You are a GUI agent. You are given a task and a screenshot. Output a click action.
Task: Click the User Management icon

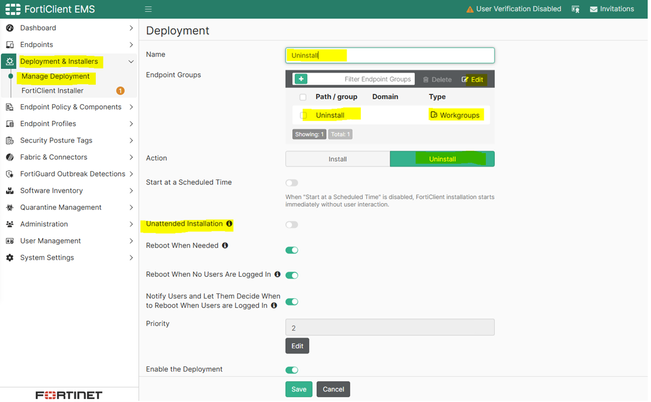pos(10,241)
